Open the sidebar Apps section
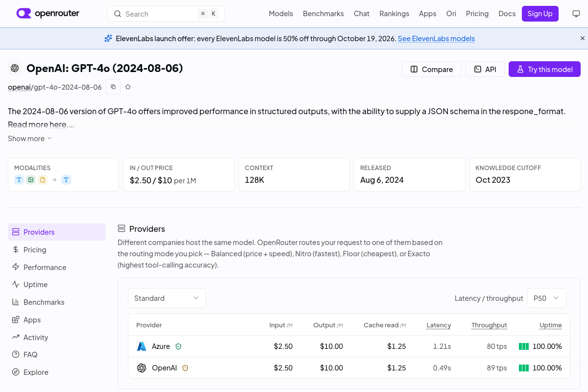The height and width of the screenshot is (392, 588). 57,320
